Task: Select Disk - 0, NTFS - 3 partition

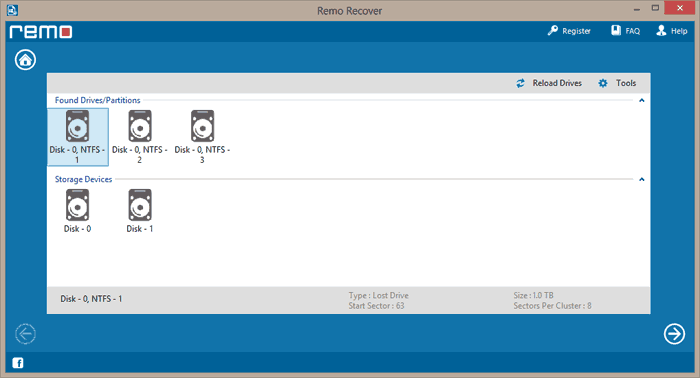Action: [x=202, y=137]
